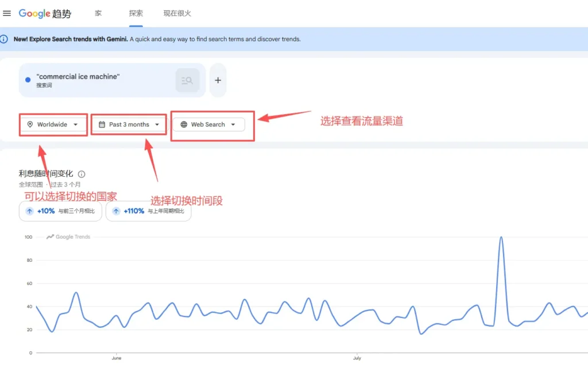Edit the "commercial ice machine" search term
The image size is (588, 372).
tap(78, 76)
